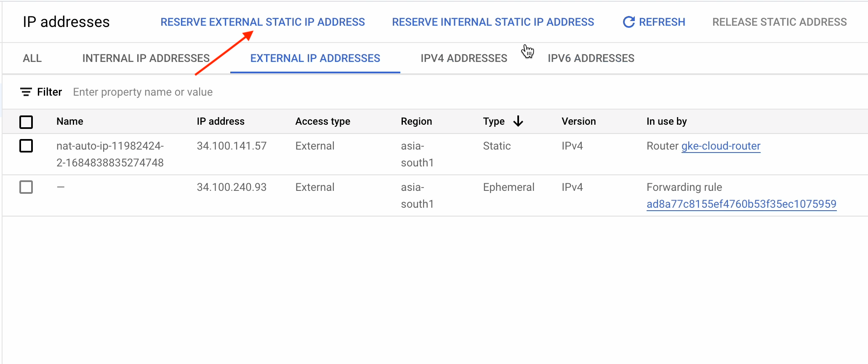This screenshot has height=364, width=868.
Task: Open the gke-cloud-router link
Action: (721, 146)
